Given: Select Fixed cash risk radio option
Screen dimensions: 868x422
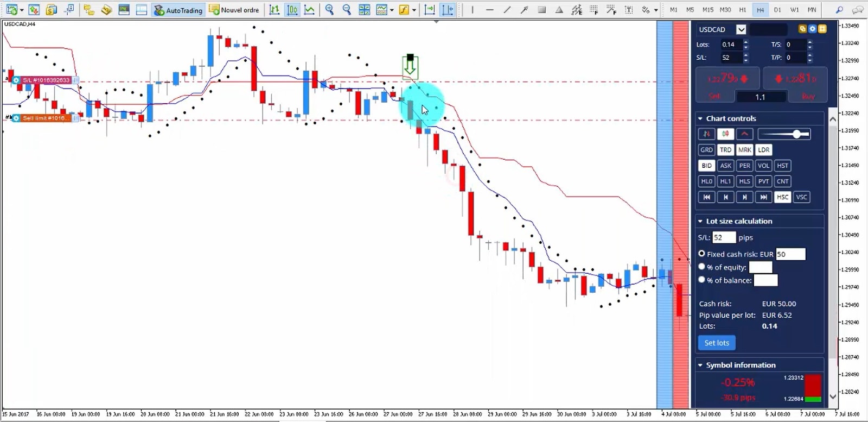Looking at the screenshot, I should pos(701,254).
